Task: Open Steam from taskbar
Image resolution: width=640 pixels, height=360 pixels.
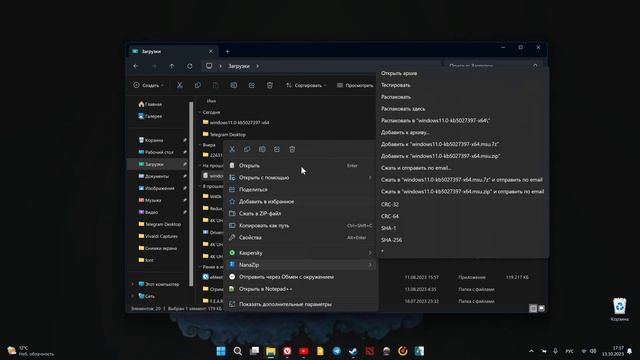Action: [353, 351]
